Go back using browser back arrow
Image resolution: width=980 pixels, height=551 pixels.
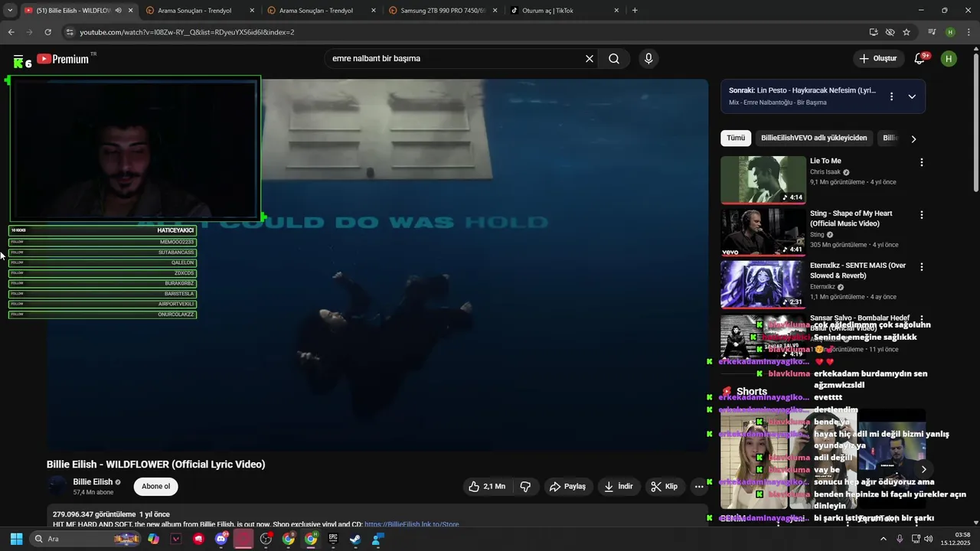point(11,32)
